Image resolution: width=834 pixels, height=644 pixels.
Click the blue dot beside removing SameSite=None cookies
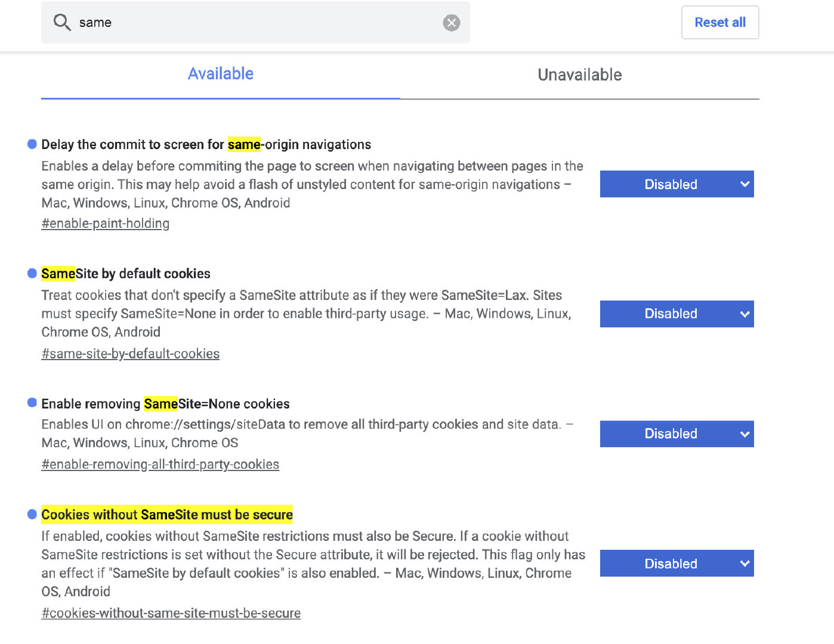pyautogui.click(x=32, y=402)
